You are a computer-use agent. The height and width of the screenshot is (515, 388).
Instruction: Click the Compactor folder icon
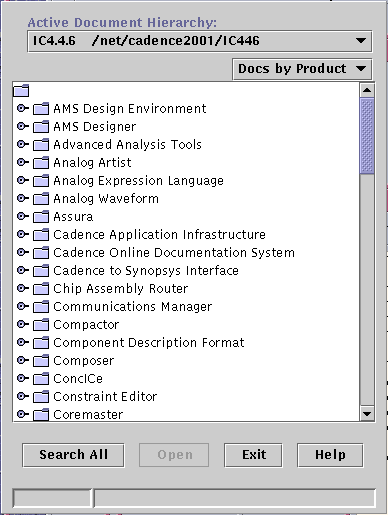41,325
